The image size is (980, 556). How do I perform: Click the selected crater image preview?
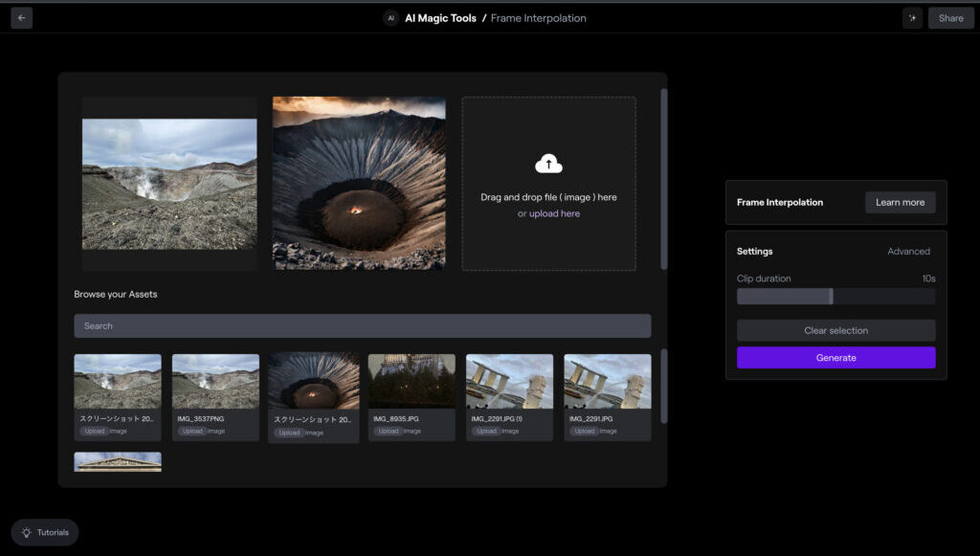[x=359, y=183]
